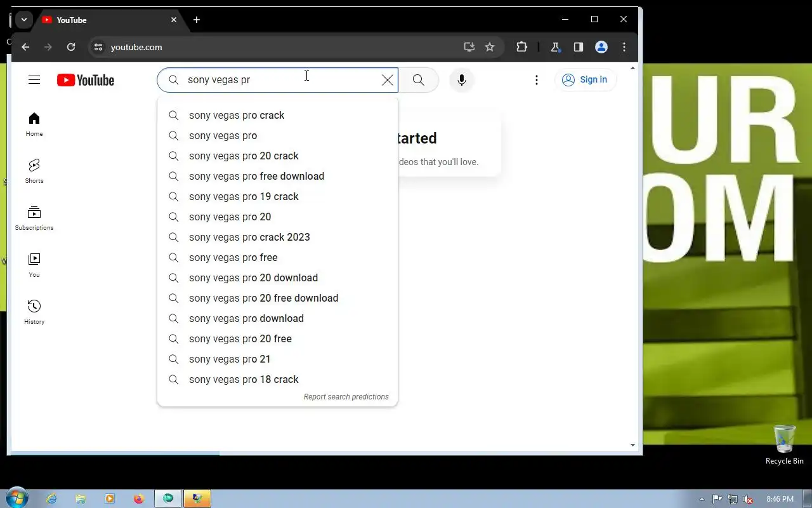
Task: Go forward in Chrome
Action: (x=48, y=47)
